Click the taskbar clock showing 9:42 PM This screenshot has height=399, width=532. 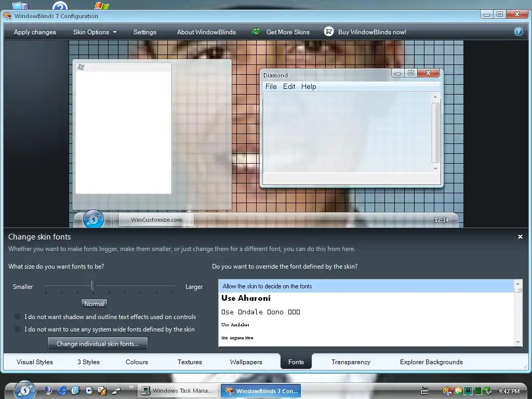point(509,391)
